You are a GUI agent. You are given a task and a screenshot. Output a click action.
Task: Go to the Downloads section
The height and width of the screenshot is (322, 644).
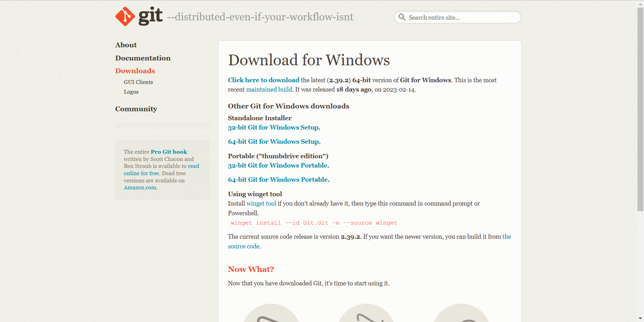pos(135,71)
